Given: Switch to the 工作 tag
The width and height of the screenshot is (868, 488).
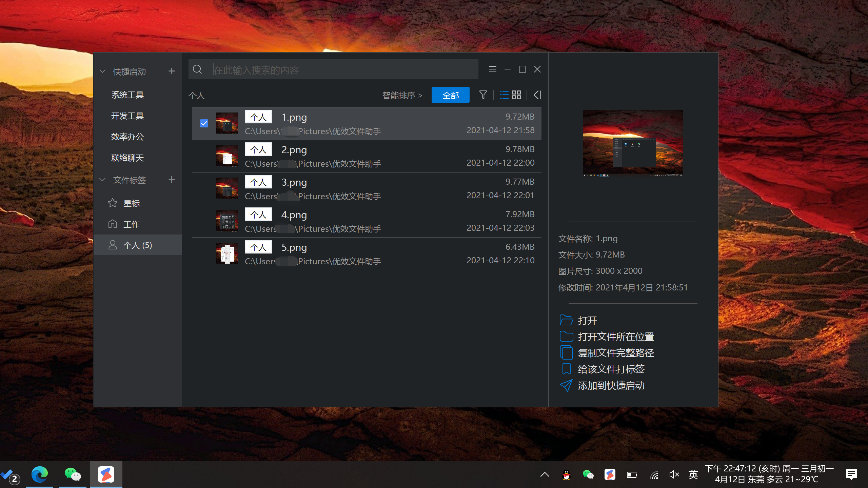Looking at the screenshot, I should click(x=132, y=224).
